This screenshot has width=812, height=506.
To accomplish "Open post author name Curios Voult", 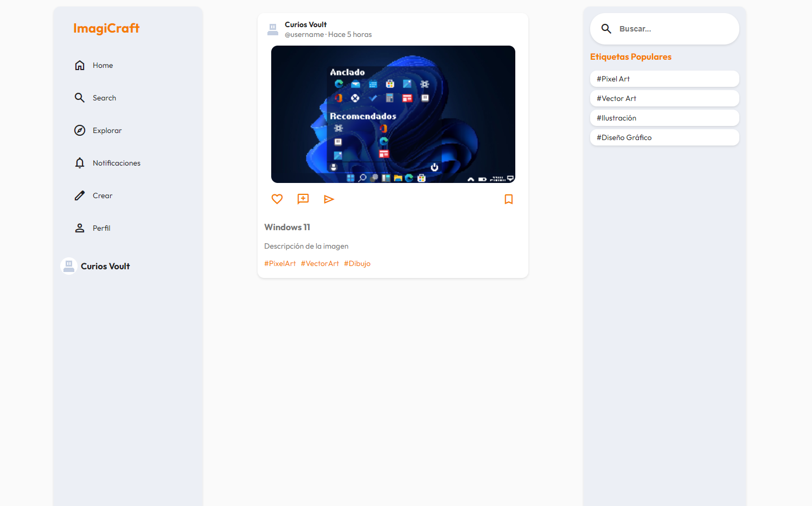I will point(306,24).
